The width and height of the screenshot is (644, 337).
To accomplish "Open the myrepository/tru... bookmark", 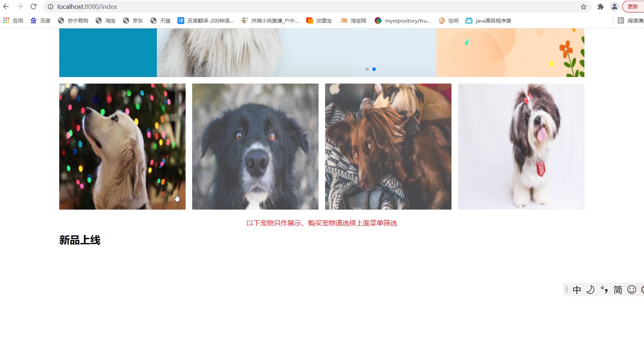I will point(403,21).
